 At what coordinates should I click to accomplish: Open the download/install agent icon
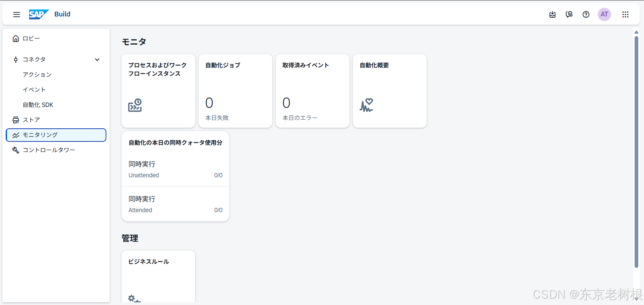pyautogui.click(x=552, y=14)
